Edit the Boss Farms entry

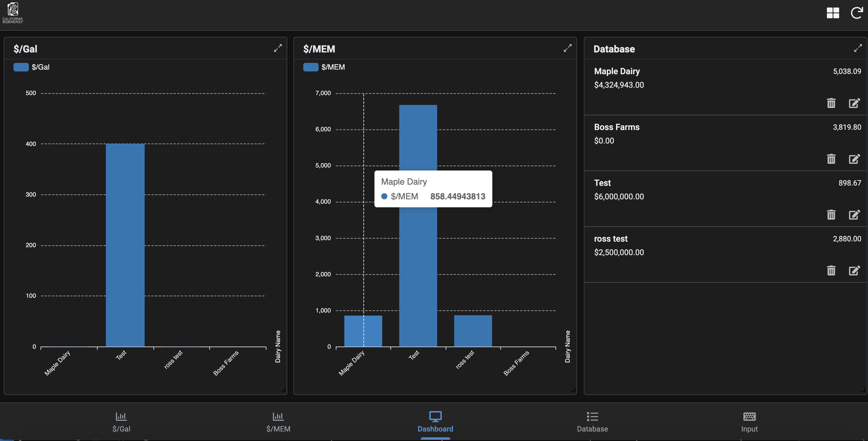coord(854,159)
